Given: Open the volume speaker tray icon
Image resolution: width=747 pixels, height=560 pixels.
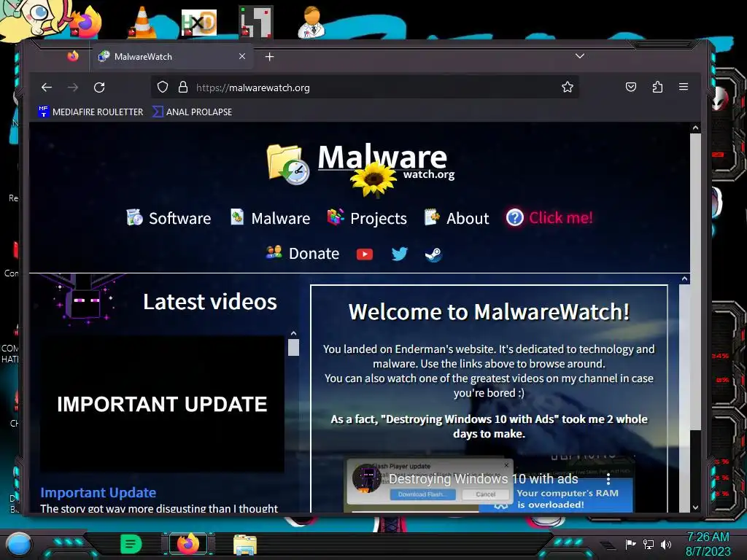Looking at the screenshot, I should point(666,544).
